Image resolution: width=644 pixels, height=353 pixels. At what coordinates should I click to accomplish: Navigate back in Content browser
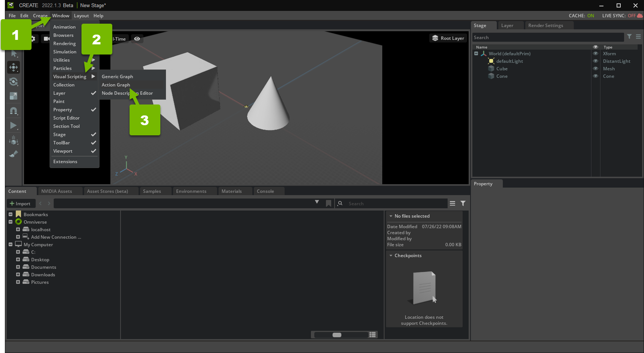point(41,203)
